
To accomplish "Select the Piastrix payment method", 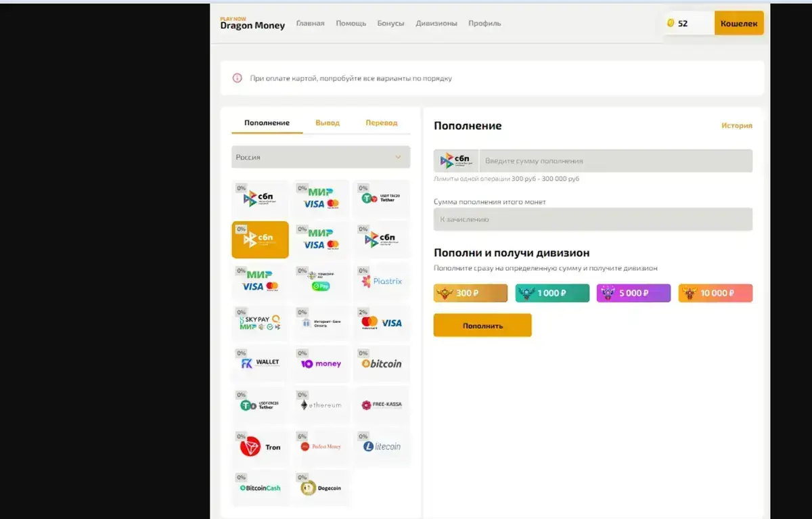I will pyautogui.click(x=382, y=281).
